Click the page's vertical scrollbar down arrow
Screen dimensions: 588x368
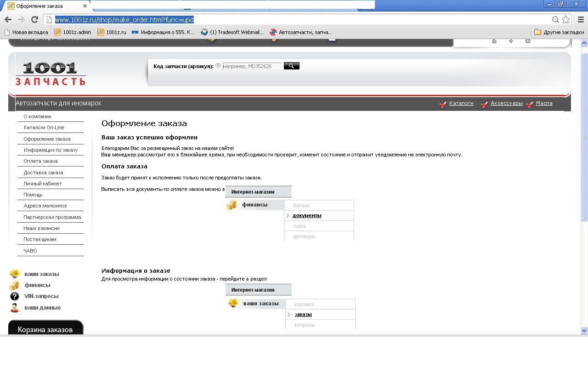pos(584,330)
